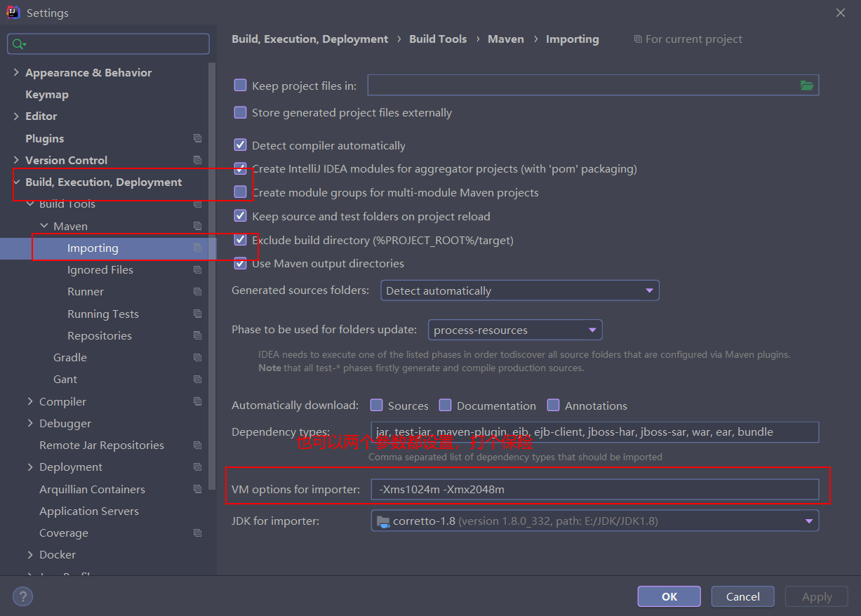The width and height of the screenshot is (861, 616).
Task: Click the project-level icon next to Version Control
Action: [197, 160]
